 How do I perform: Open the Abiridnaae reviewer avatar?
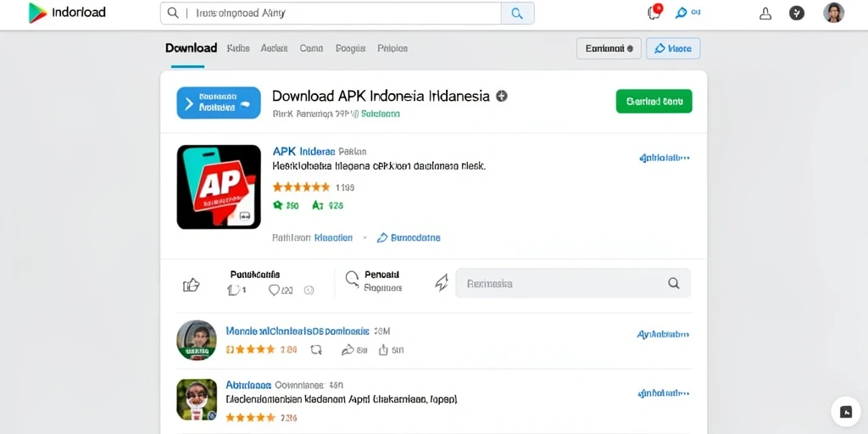197,399
